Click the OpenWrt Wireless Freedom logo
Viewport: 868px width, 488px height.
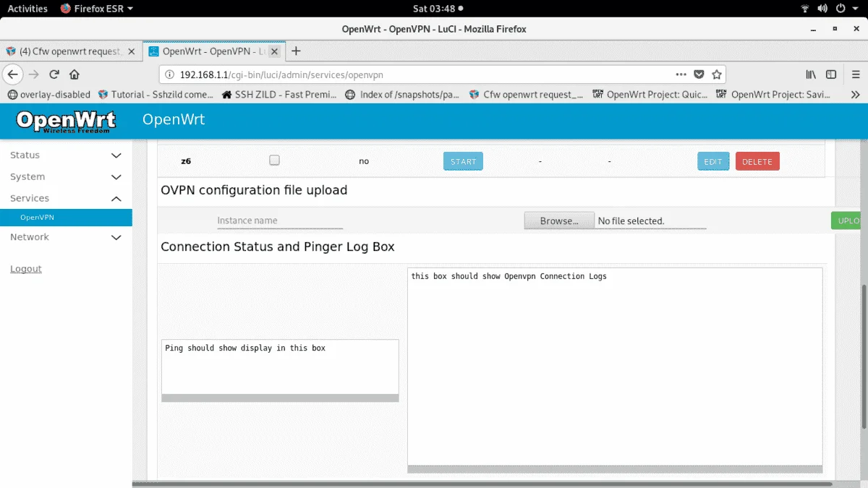coord(66,121)
